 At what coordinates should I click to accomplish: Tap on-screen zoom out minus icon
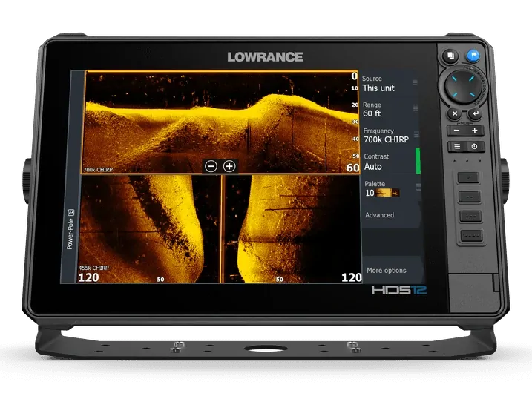(211, 166)
